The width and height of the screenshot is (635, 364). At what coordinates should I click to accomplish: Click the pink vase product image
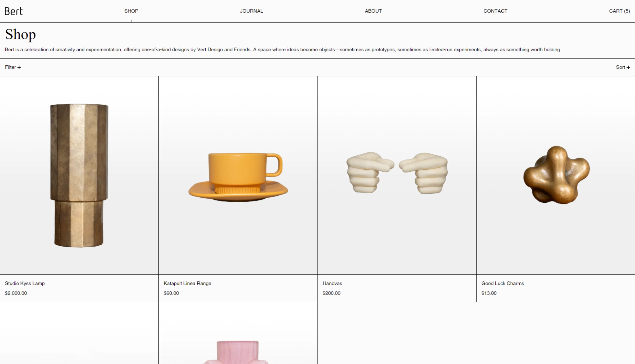238,352
